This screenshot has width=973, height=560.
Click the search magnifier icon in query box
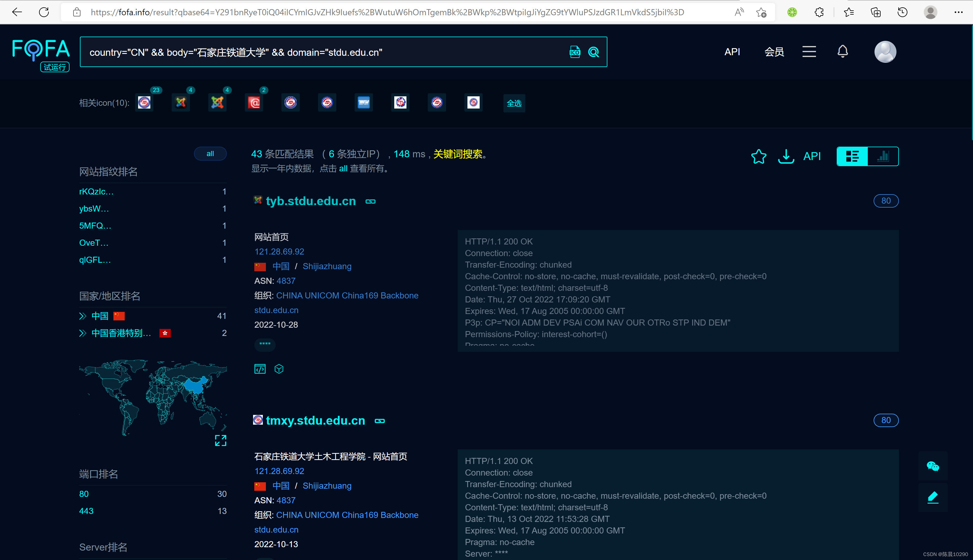pos(593,52)
